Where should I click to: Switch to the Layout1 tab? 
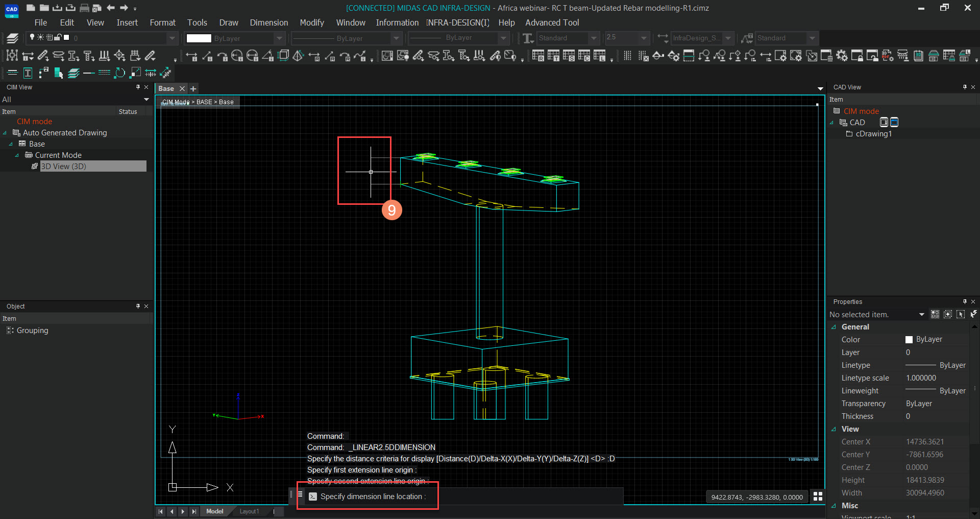(249, 511)
